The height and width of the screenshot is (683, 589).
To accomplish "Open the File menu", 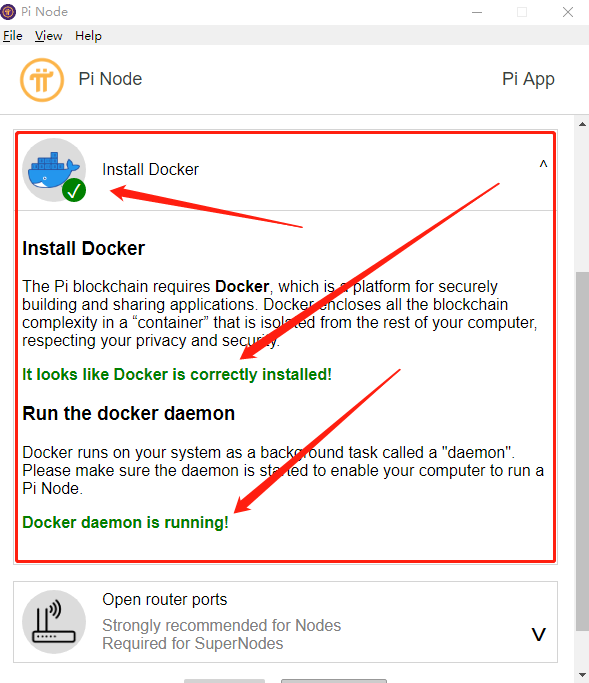I will click(13, 36).
